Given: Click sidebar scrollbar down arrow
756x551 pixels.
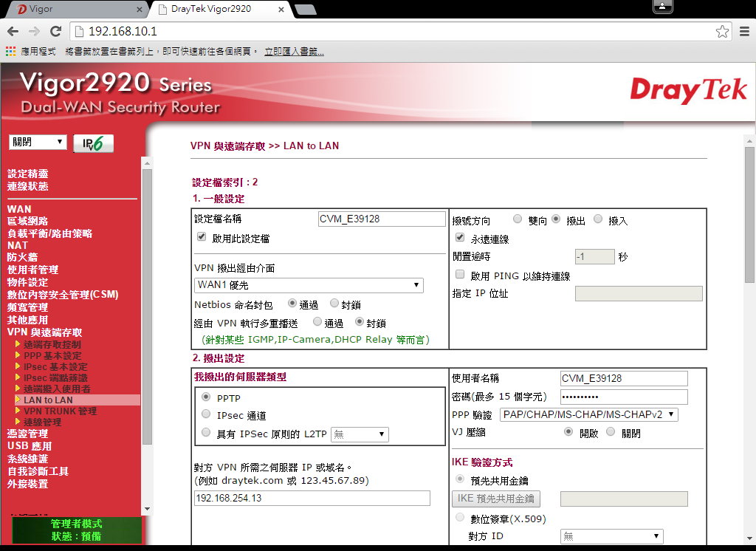Looking at the screenshot, I should pyautogui.click(x=147, y=509).
